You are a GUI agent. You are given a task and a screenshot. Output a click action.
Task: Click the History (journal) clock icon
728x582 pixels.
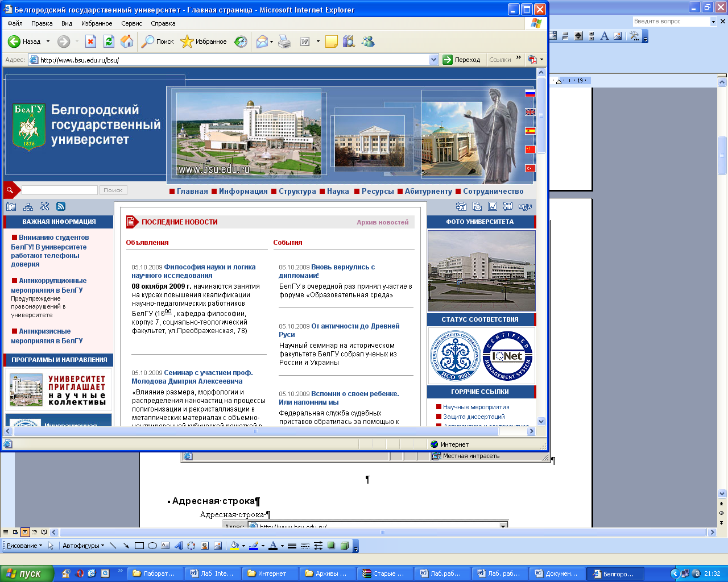tap(241, 41)
